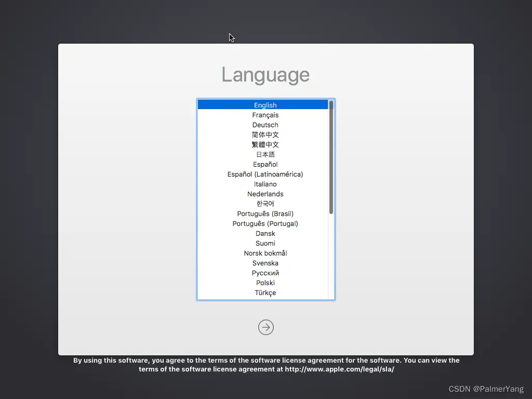Choose Português (Brasil) from the list
Viewport: 532px width, 399px height.
pos(265,214)
